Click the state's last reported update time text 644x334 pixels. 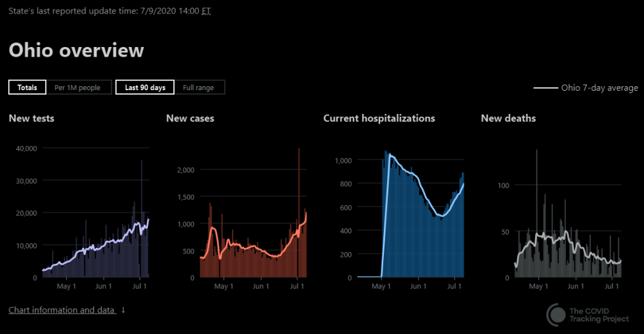[x=109, y=11]
